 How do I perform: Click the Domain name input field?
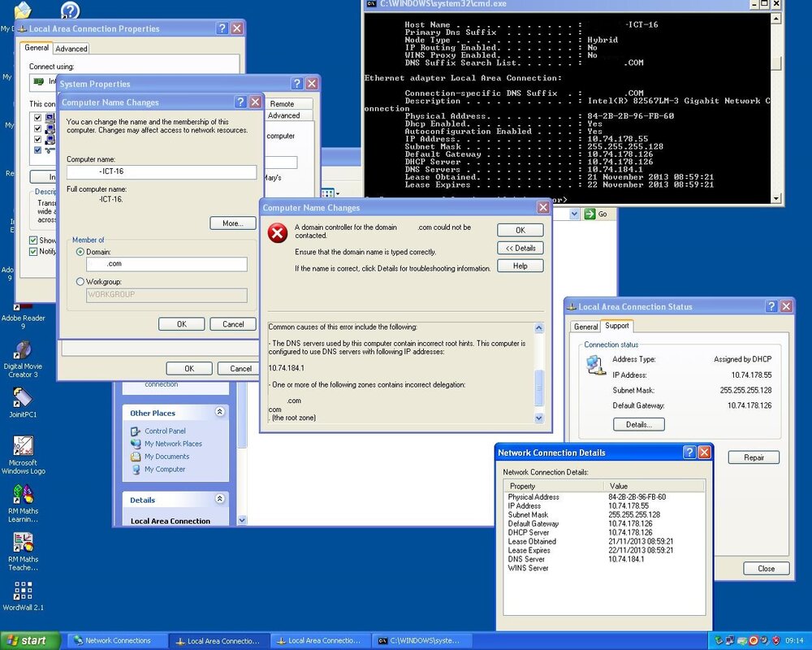point(166,264)
